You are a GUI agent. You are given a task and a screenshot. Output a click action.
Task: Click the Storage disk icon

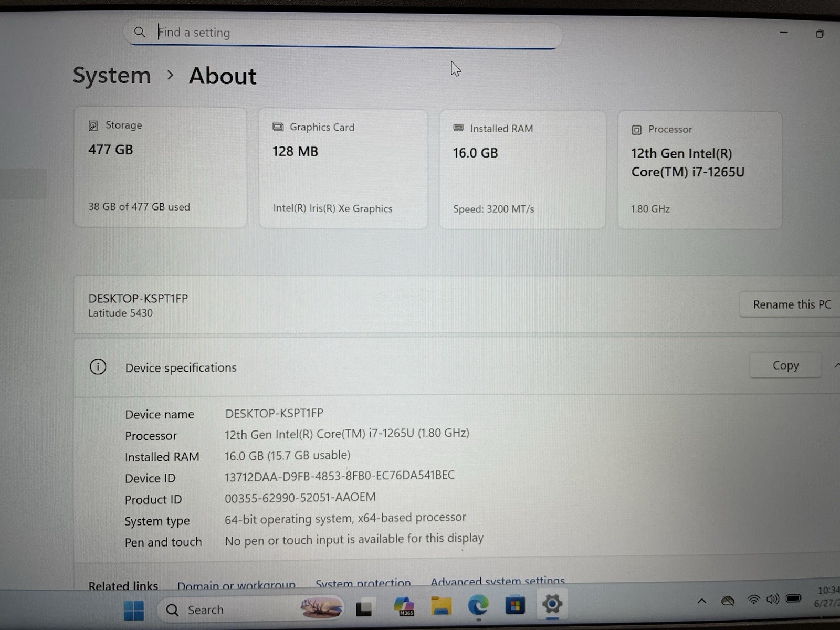[93, 125]
